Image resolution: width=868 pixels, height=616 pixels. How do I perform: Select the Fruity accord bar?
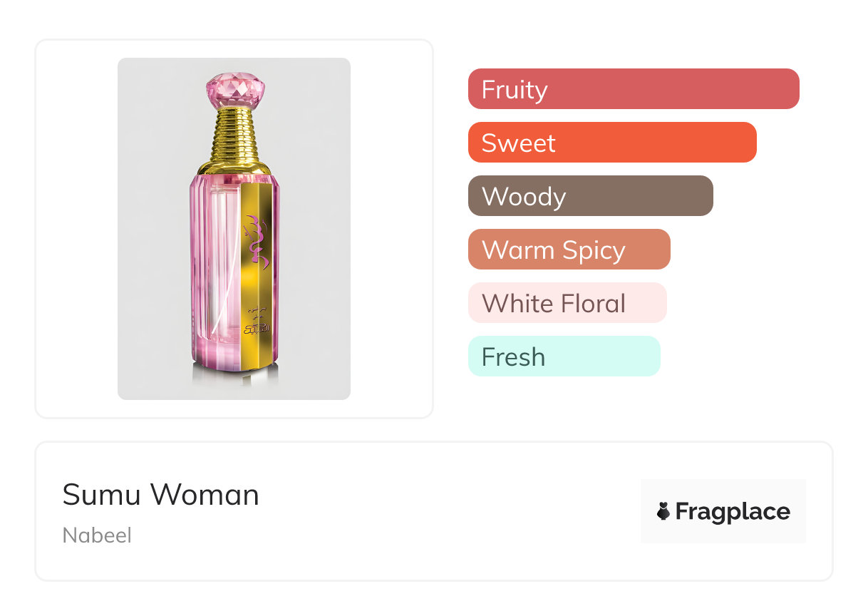pyautogui.click(x=633, y=89)
